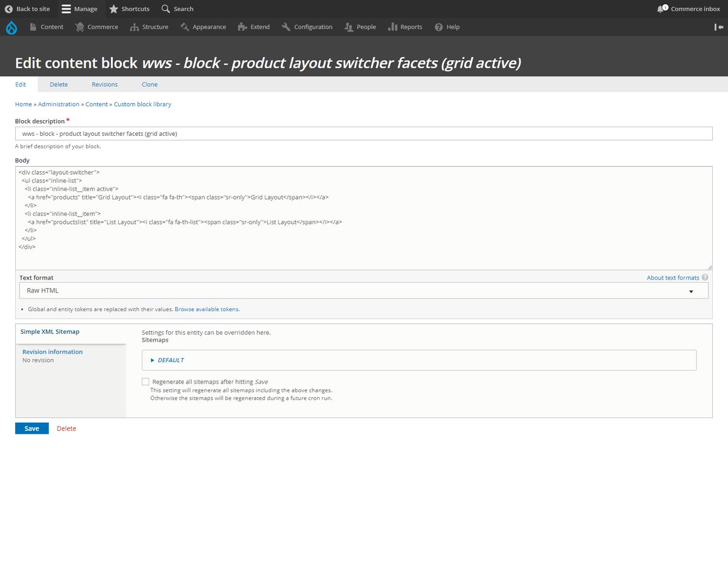Switch to the Clone tab
The image size is (728, 580).
[150, 84]
